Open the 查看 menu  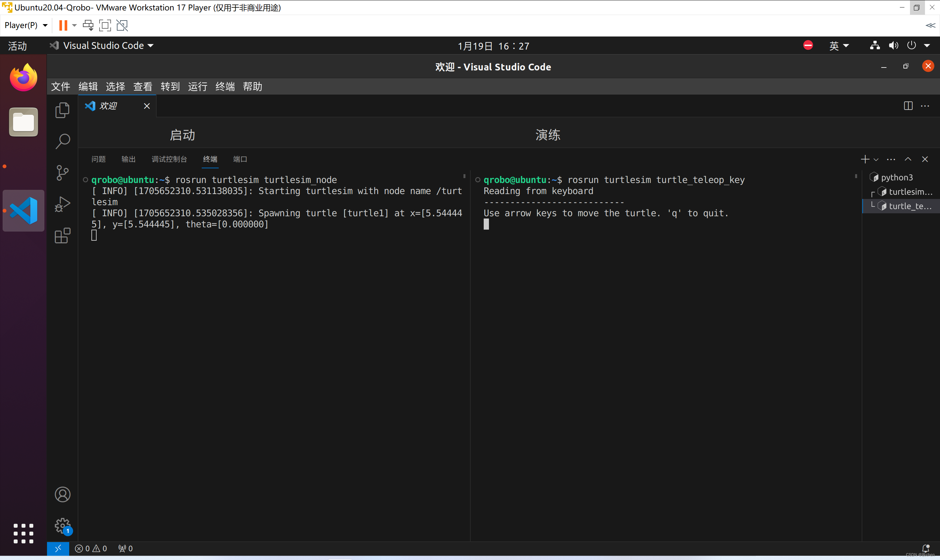point(143,87)
